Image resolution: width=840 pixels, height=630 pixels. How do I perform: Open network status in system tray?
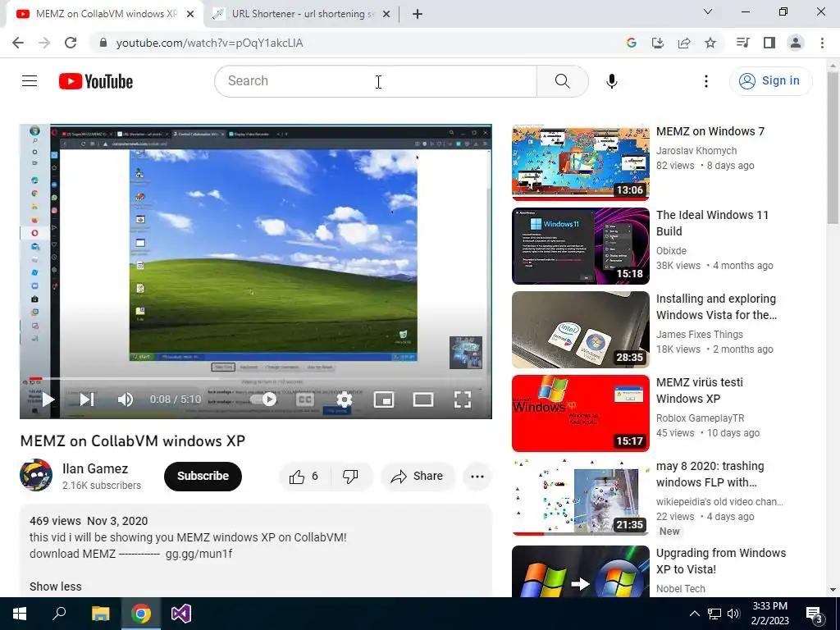(x=714, y=614)
